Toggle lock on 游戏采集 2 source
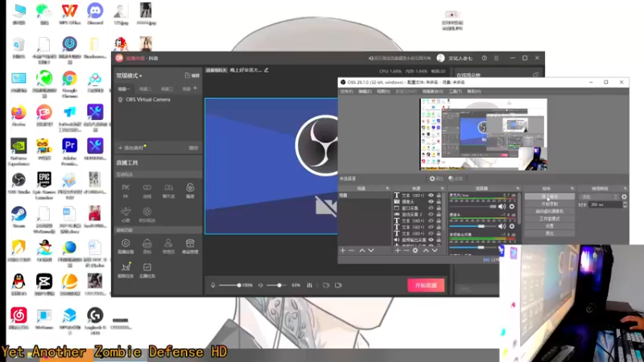 (x=439, y=215)
